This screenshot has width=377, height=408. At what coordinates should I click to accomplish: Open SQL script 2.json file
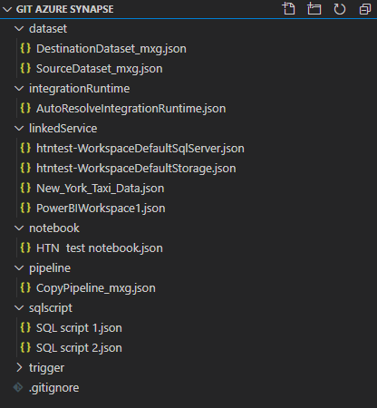tap(79, 348)
